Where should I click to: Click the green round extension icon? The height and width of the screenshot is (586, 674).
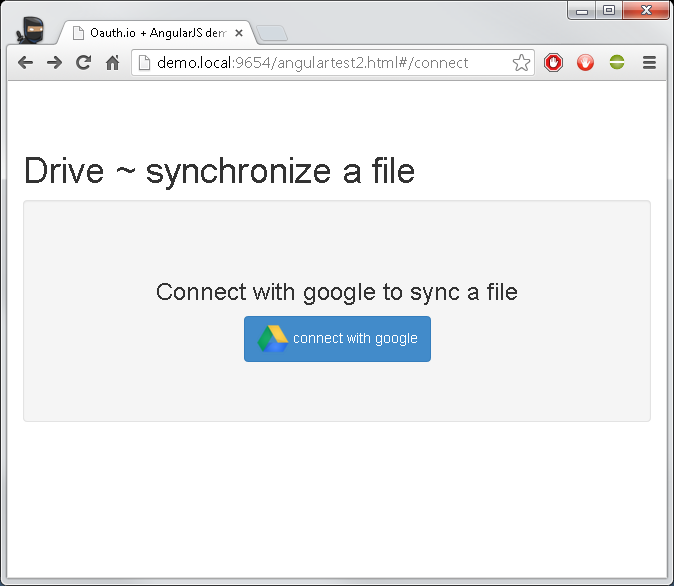(617, 62)
